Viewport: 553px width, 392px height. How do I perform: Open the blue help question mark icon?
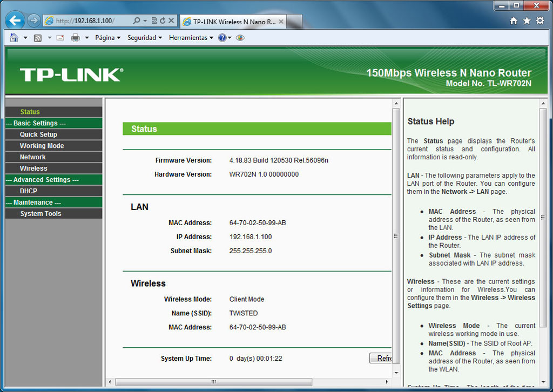222,38
